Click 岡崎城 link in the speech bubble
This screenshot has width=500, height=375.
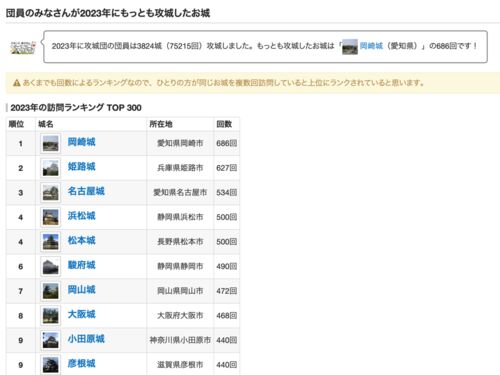(x=371, y=46)
